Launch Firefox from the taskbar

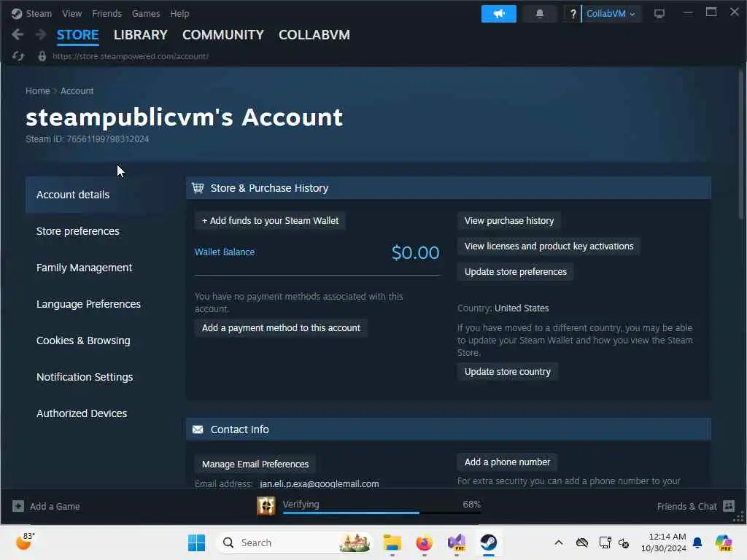point(424,542)
